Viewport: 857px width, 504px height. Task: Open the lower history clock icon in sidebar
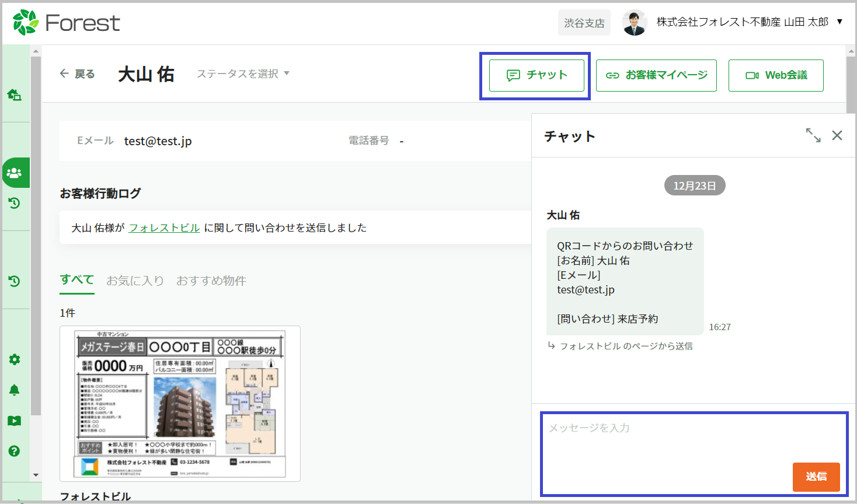coord(15,281)
